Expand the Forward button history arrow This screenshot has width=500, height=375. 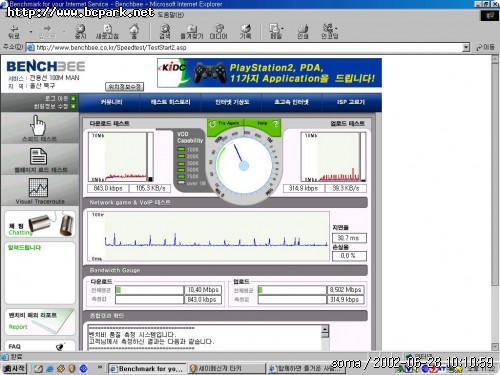tap(64, 32)
